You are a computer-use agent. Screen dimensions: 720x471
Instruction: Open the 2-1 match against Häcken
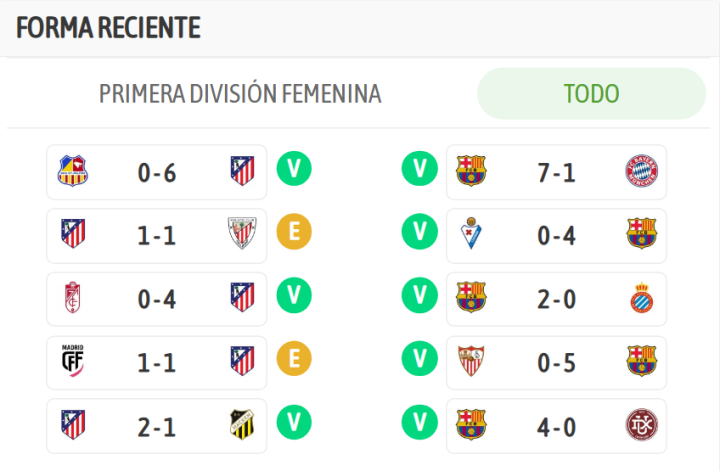tap(157, 425)
